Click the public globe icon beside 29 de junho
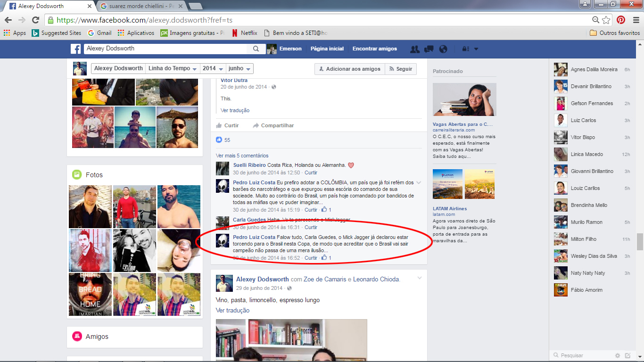 tap(289, 288)
